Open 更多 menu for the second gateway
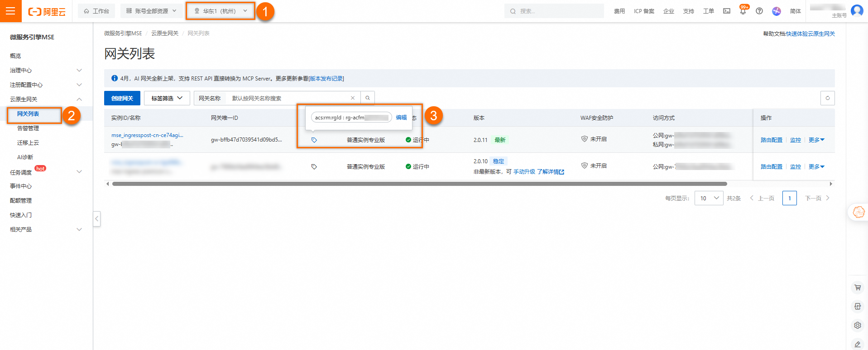The image size is (868, 350). (x=816, y=166)
